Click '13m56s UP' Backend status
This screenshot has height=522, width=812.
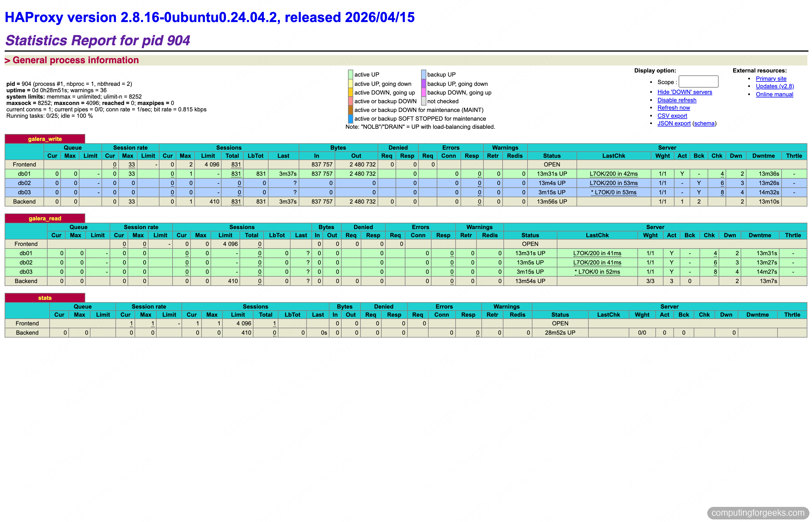tap(552, 202)
